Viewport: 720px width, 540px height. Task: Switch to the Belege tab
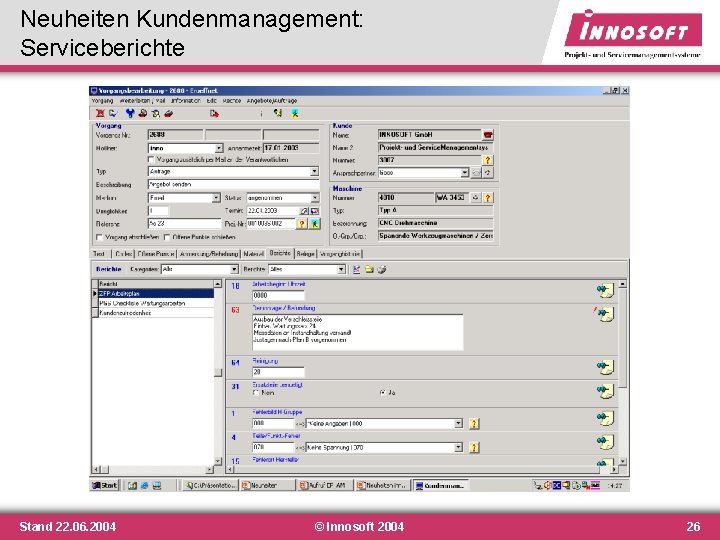pos(305,253)
